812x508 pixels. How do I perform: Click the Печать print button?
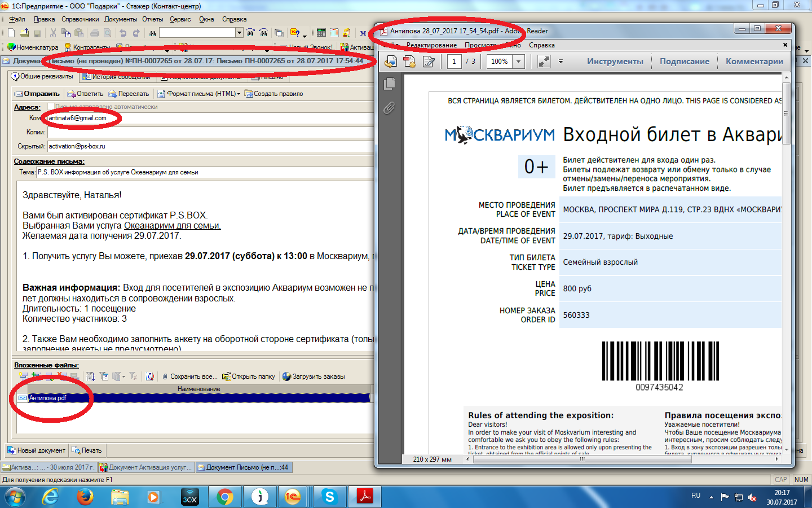click(x=87, y=450)
